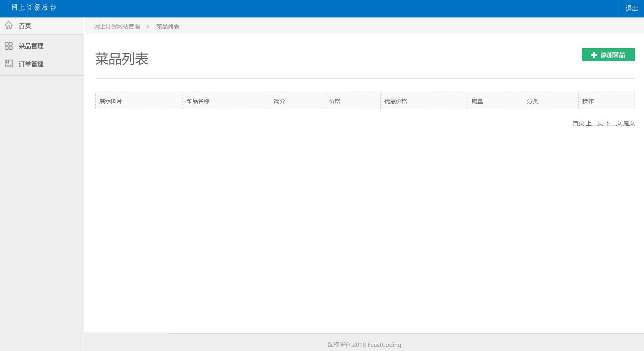Go to 上一页 previous page link
Screen dimensions: 644x351
pyautogui.click(x=594, y=123)
